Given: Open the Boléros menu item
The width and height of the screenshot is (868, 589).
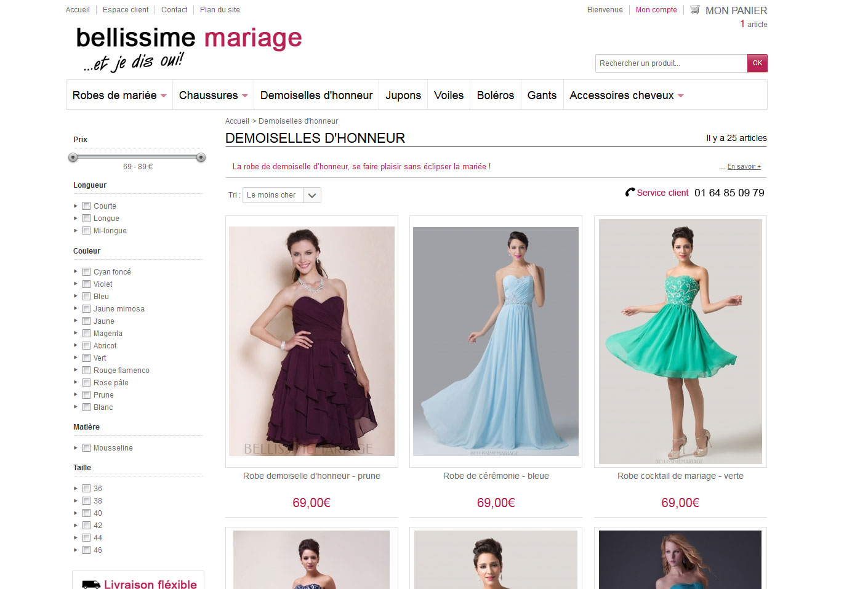Looking at the screenshot, I should click(x=496, y=95).
